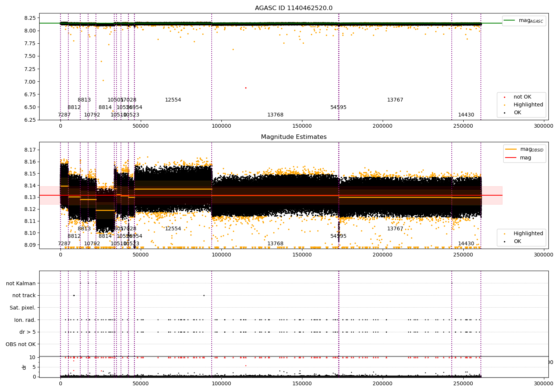Click the green line sample beside the mag AGASC legend entry
The height and width of the screenshot is (392, 560).
[x=510, y=21]
